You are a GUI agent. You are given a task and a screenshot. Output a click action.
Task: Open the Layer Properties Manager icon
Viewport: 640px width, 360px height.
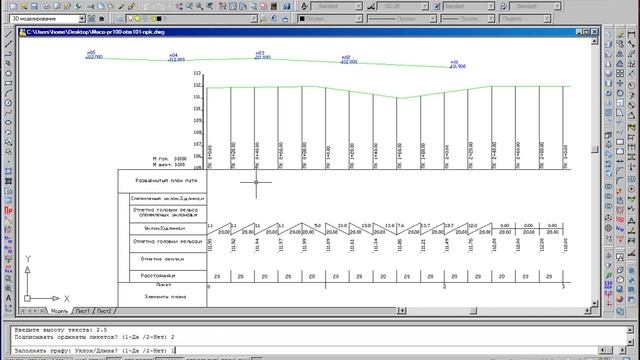pos(120,19)
